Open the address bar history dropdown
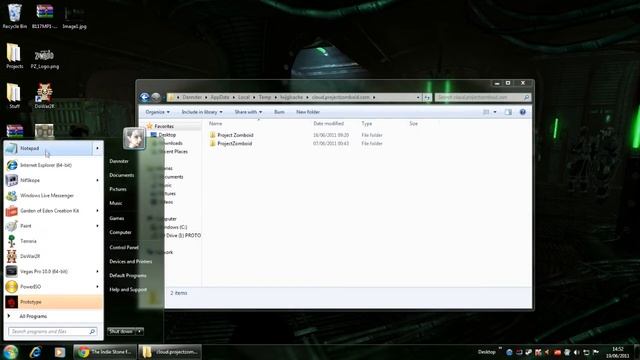 click(x=418, y=97)
